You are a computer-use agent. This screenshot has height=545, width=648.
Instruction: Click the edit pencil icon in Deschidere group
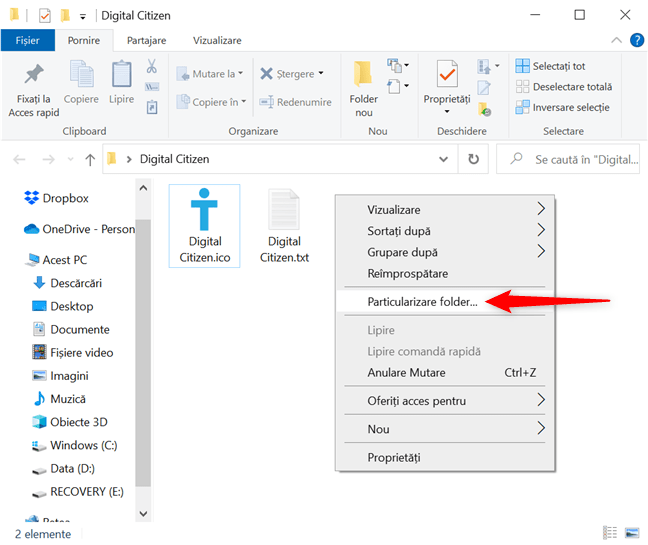[484, 88]
